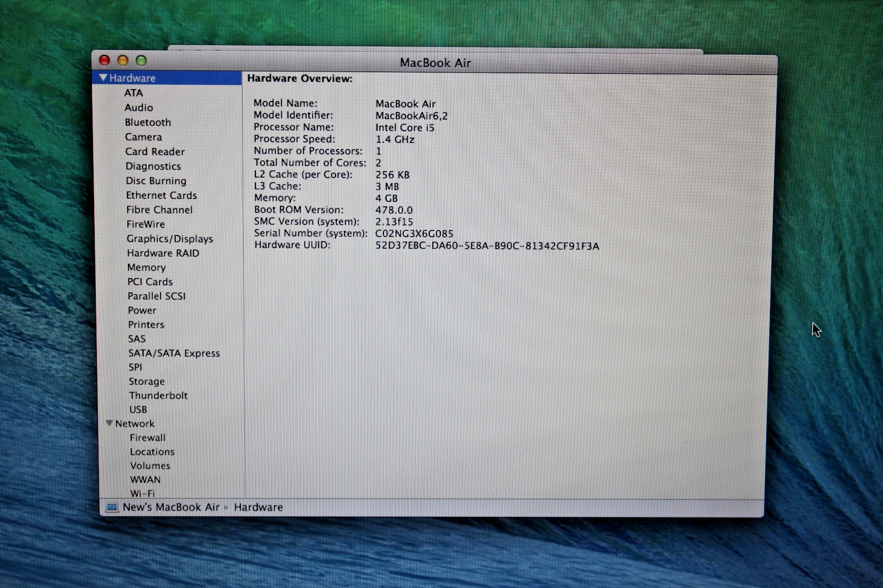Select Locations under Network
The width and height of the screenshot is (883, 588).
(152, 452)
